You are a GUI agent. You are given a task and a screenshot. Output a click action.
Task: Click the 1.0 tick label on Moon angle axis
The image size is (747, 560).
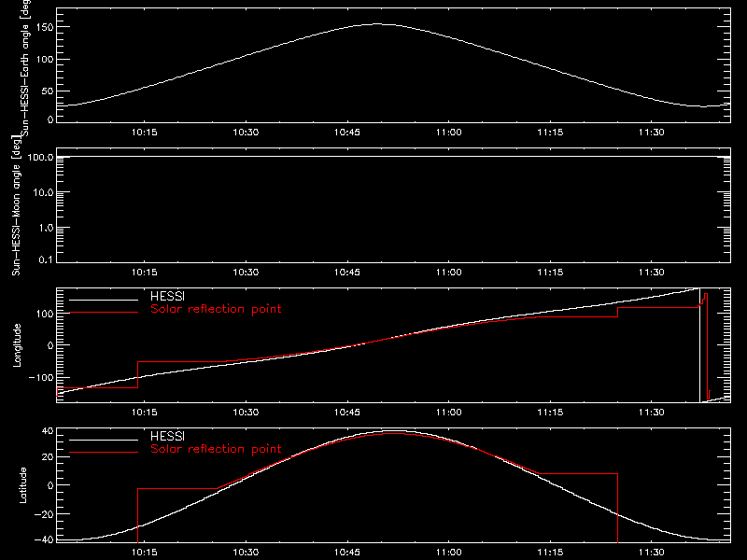[46, 228]
